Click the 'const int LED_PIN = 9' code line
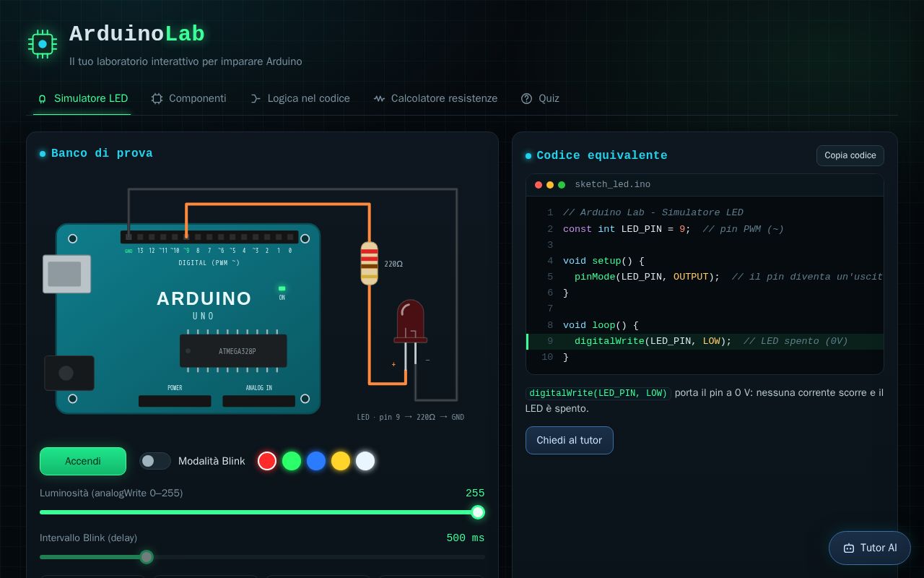The width and height of the screenshot is (924, 578). point(705,229)
